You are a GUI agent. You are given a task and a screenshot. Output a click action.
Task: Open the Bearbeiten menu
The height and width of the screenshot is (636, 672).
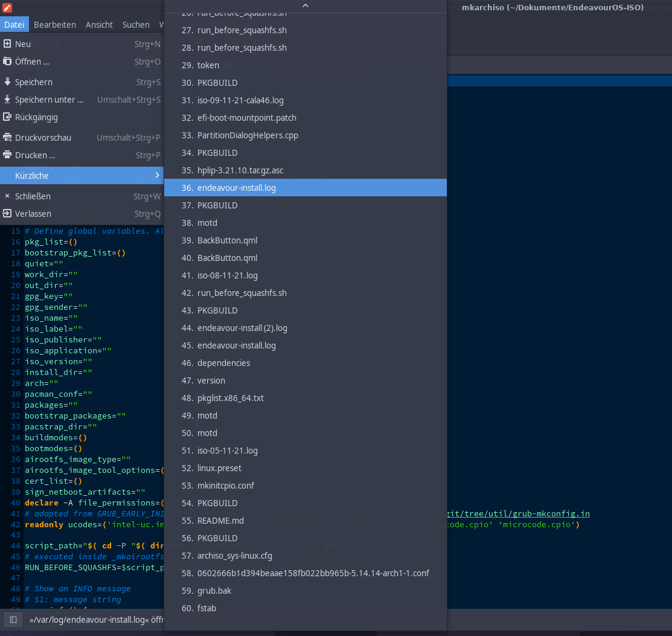(55, 24)
